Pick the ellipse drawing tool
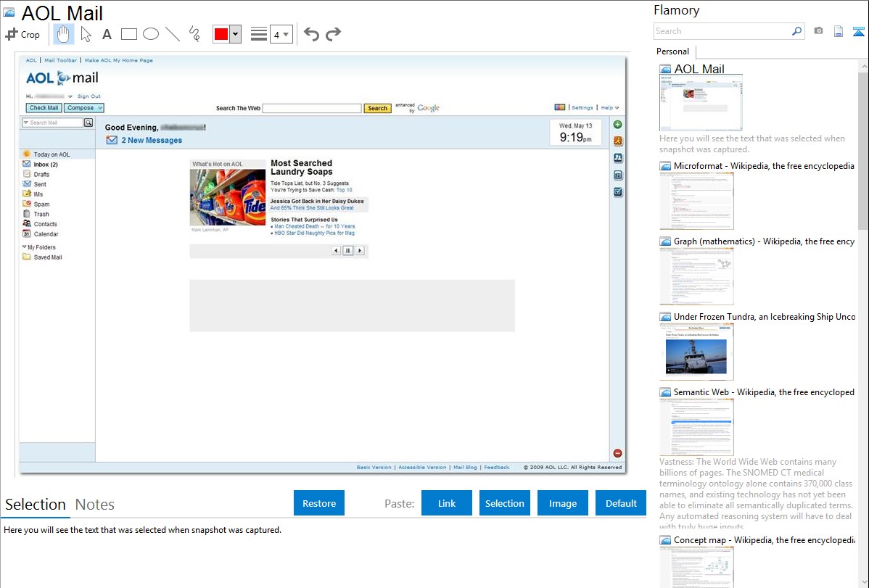869x588 pixels. coord(151,34)
